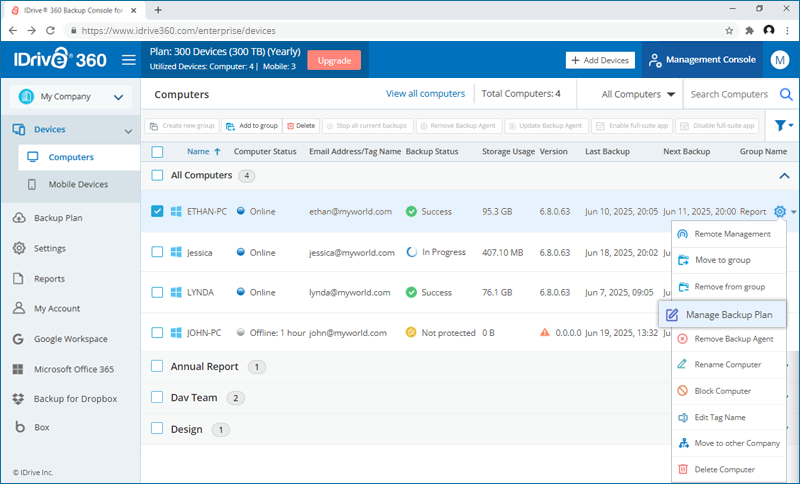
Task: Collapse the All Computers group chevron
Action: point(782,176)
